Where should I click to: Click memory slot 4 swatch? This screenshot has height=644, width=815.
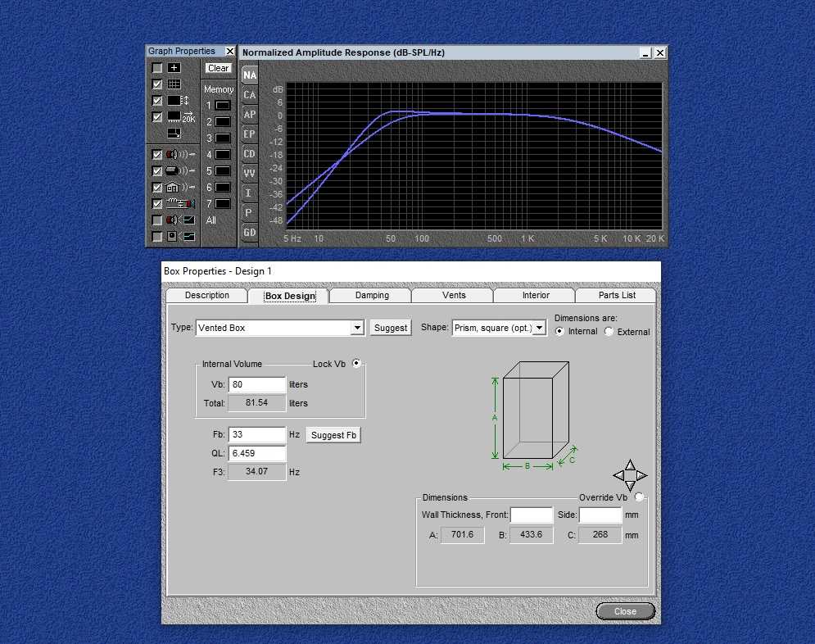[x=223, y=155]
